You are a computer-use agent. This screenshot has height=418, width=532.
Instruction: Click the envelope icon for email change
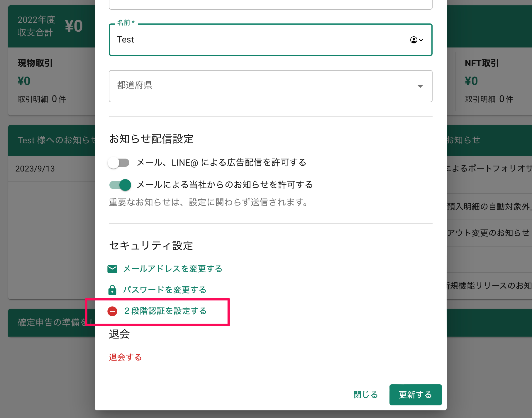point(112,269)
